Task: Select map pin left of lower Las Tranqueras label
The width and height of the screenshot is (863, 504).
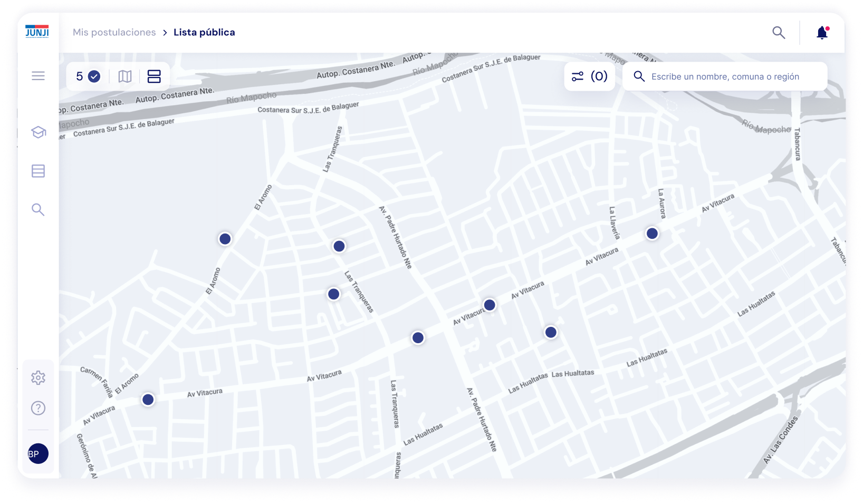Action: (x=334, y=294)
